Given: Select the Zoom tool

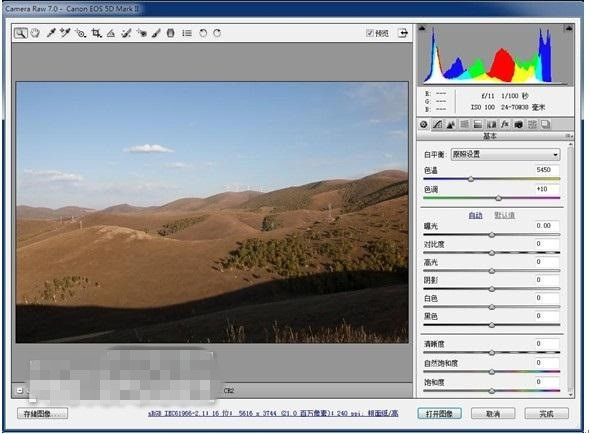Looking at the screenshot, I should point(21,33).
